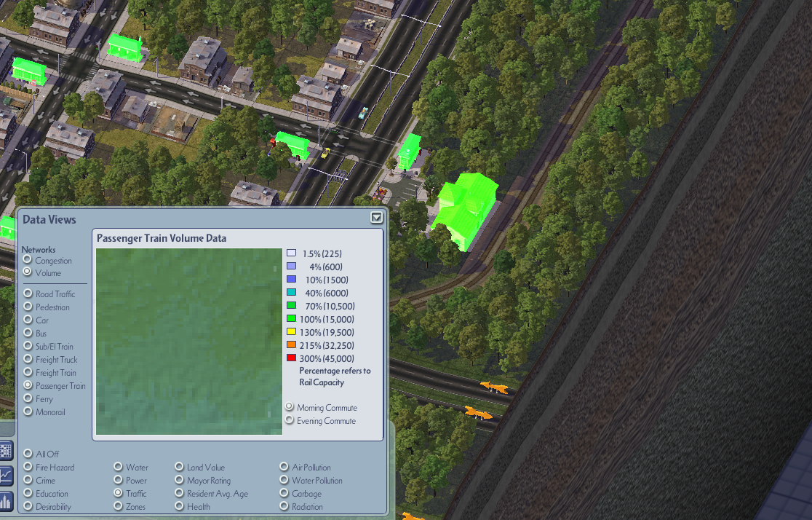Click the red 300% legend swatch
Viewport: 812px width, 520px height.
point(292,358)
